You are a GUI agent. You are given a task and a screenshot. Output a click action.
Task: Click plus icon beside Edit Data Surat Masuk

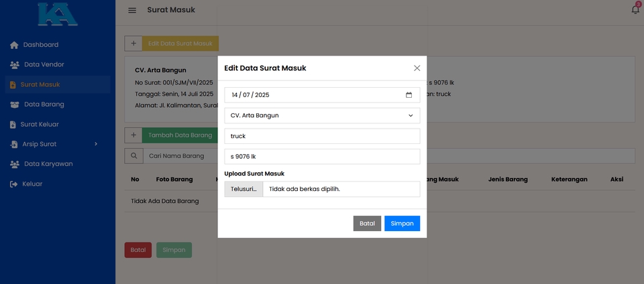click(133, 44)
